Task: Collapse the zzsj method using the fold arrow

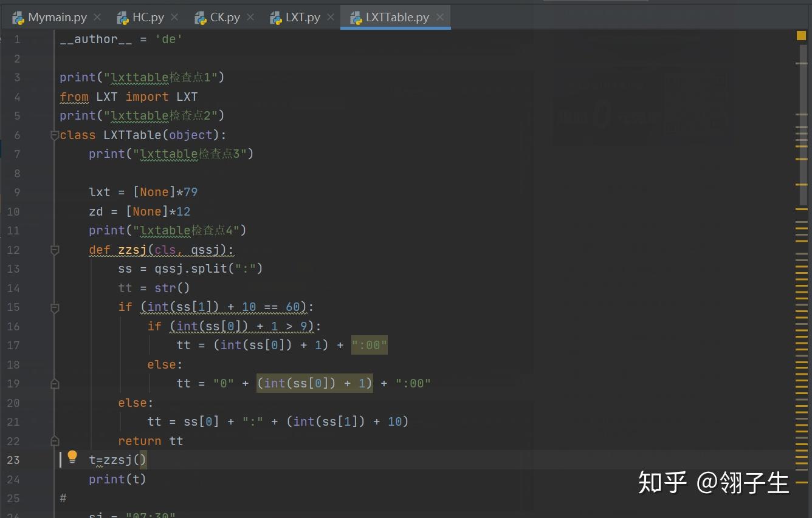Action: (54, 250)
